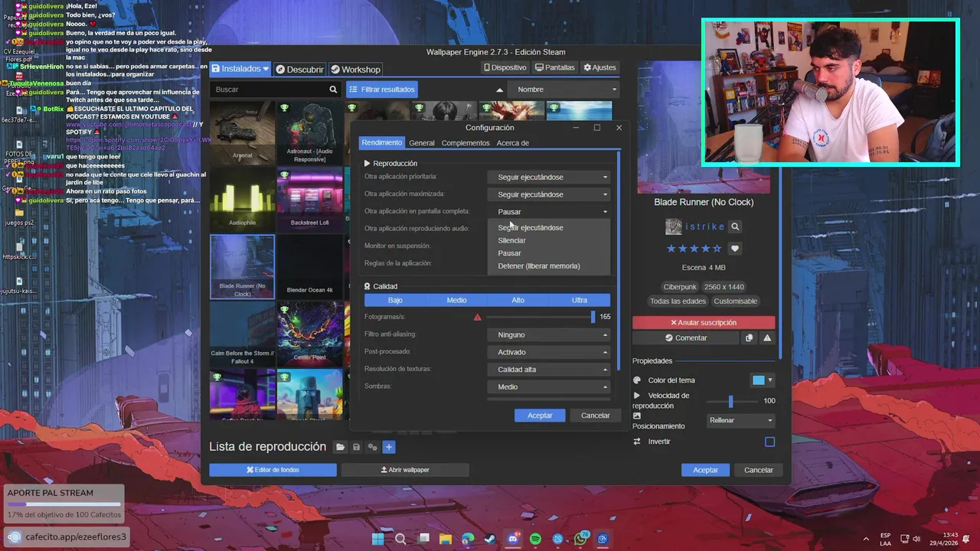The width and height of the screenshot is (980, 551).
Task: Choose Silenciar in dropdown list
Action: coord(549,240)
